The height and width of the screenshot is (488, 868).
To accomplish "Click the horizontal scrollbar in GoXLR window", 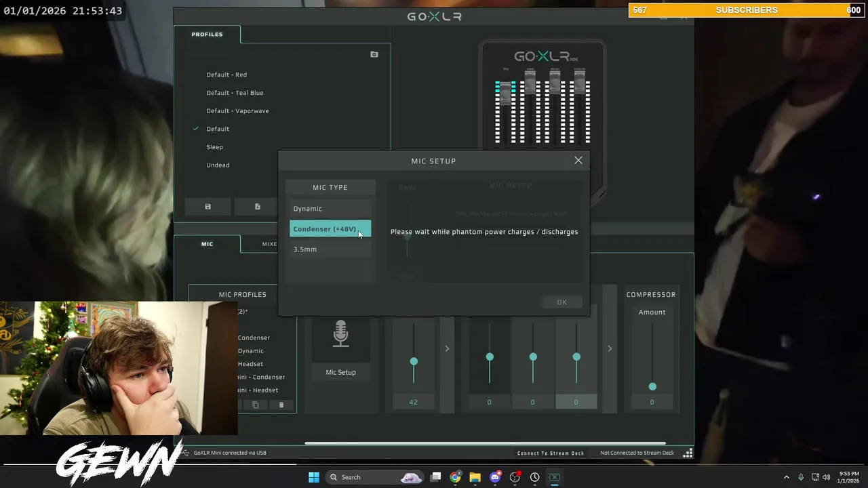I will coord(485,444).
